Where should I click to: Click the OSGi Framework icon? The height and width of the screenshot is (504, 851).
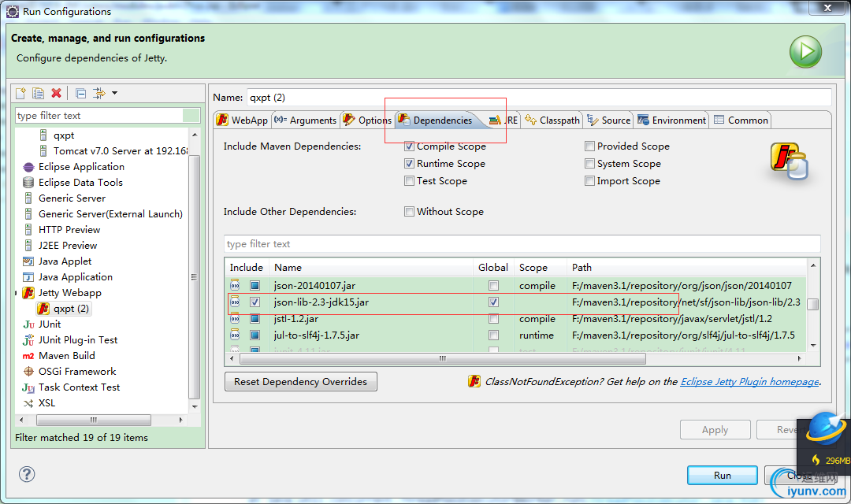(x=28, y=372)
